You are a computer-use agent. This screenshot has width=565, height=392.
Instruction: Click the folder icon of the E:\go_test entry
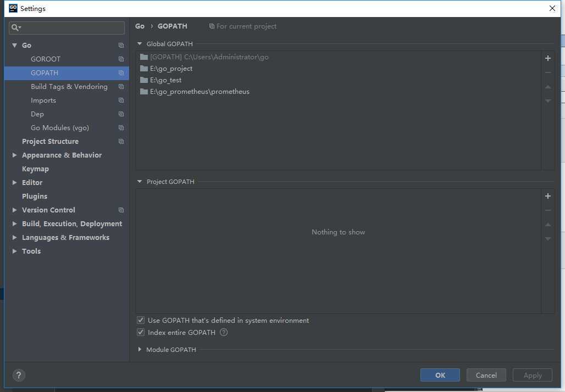[x=144, y=80]
